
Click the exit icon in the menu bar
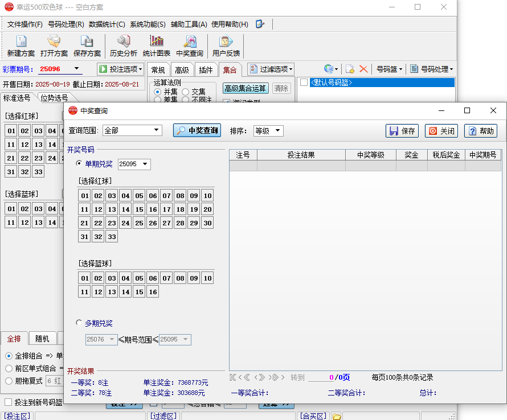[260, 24]
